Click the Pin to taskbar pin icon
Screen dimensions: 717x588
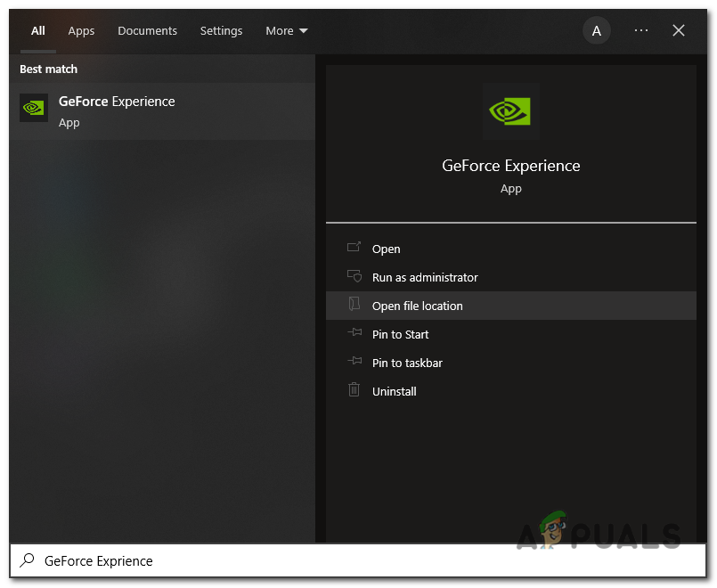354,363
